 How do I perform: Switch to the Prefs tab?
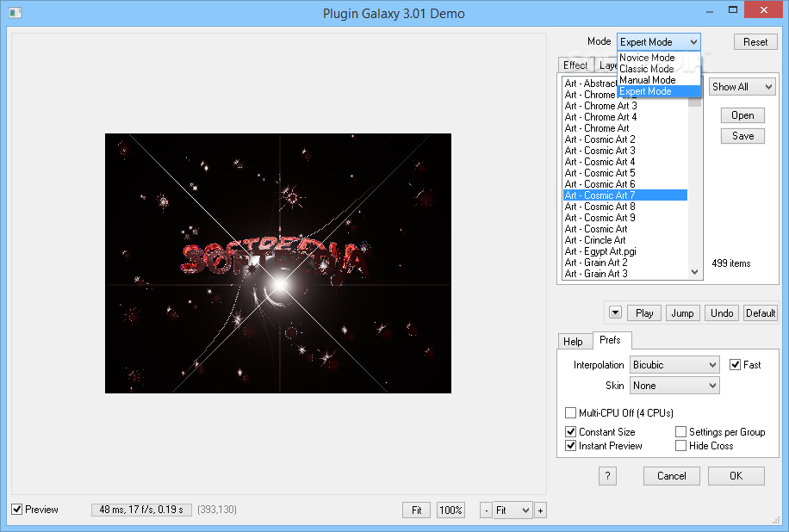611,340
